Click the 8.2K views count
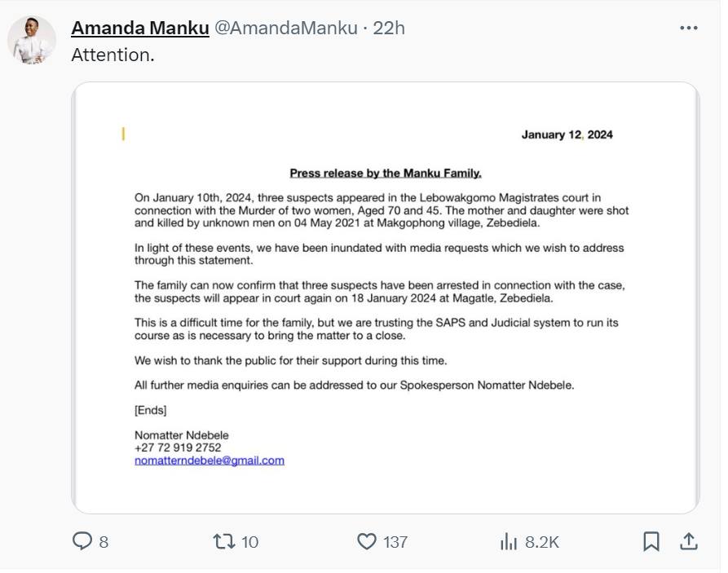Image resolution: width=728 pixels, height=573 pixels. point(542,542)
